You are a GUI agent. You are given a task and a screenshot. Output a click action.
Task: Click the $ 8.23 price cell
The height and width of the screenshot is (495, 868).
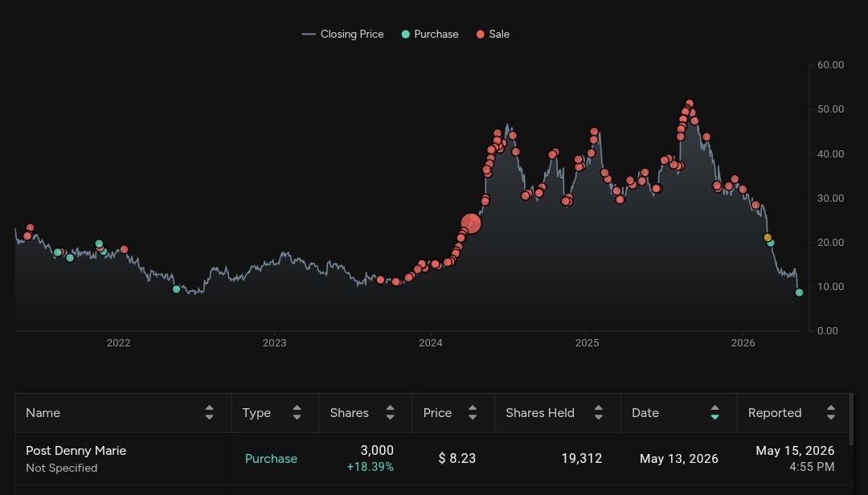pyautogui.click(x=457, y=459)
